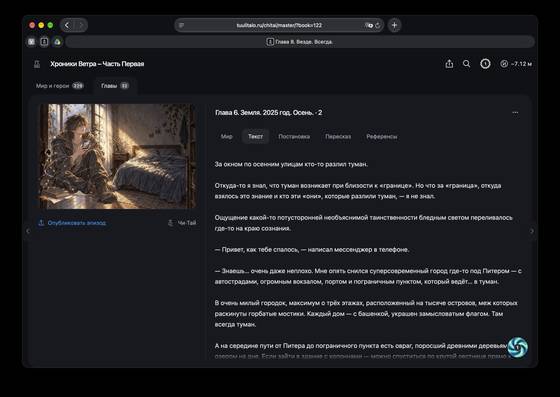Click the circled clock icon in the header

coord(485,64)
